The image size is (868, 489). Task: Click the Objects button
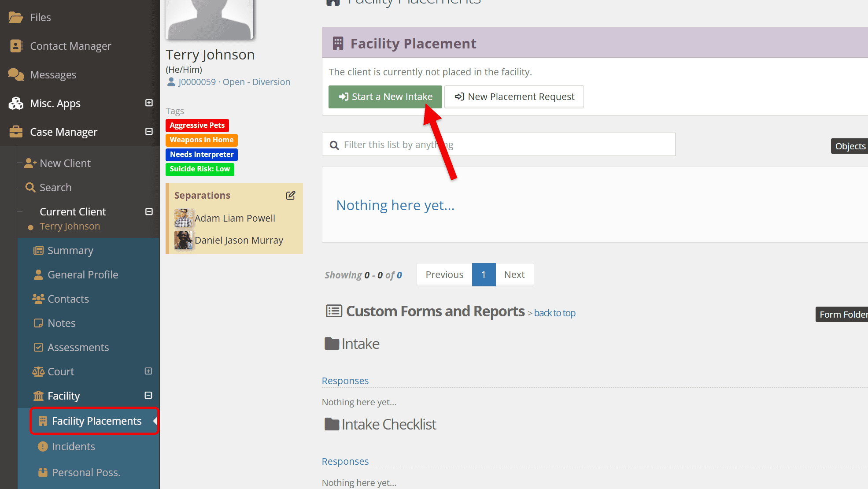(850, 146)
